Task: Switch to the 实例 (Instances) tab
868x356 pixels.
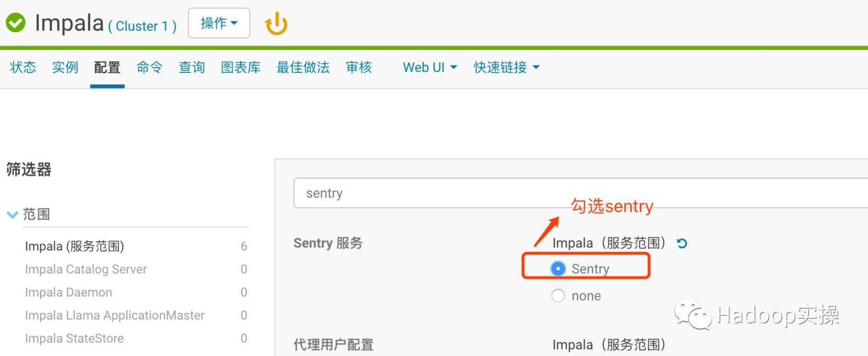Action: click(64, 67)
